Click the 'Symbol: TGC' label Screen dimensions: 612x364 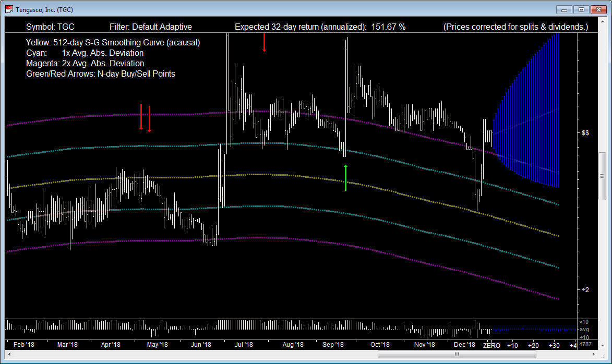point(50,27)
